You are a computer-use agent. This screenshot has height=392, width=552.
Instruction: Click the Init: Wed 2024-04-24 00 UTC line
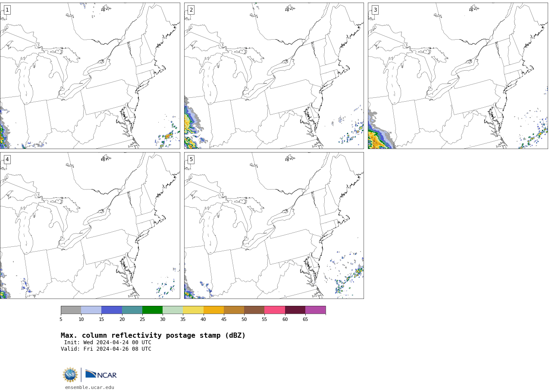tap(108, 342)
